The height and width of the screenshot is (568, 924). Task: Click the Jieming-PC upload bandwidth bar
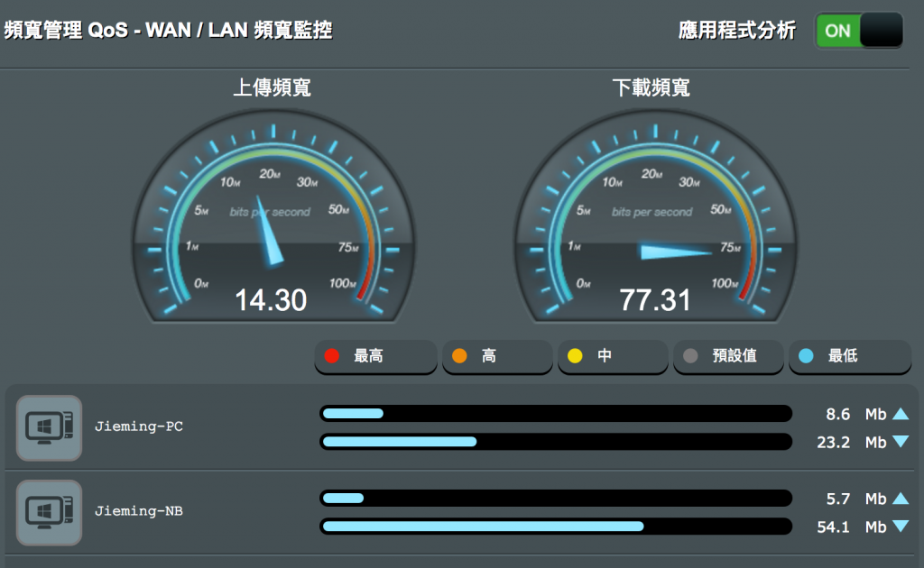556,413
